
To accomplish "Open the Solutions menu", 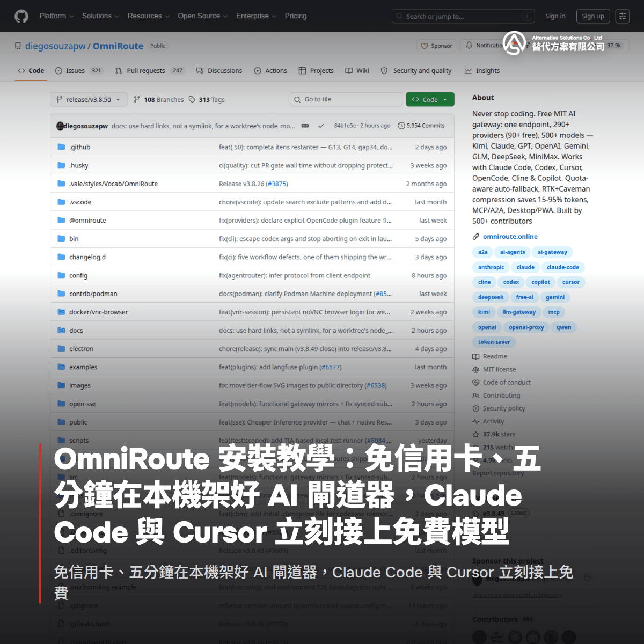I will tap(100, 16).
